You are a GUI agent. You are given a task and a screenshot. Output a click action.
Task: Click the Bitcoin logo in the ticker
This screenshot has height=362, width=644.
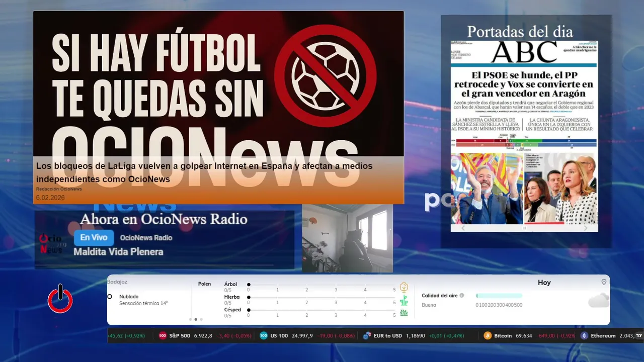tap(488, 336)
